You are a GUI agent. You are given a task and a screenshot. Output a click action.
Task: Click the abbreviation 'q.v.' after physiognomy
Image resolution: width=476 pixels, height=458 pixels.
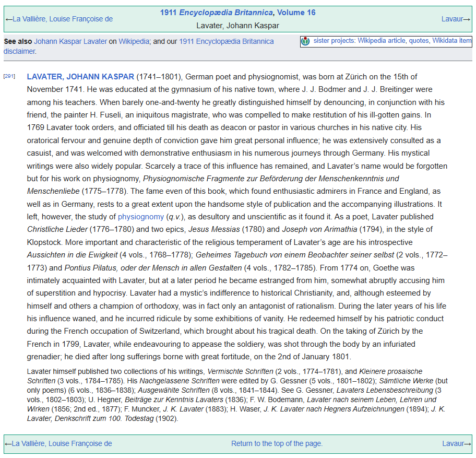point(175,217)
